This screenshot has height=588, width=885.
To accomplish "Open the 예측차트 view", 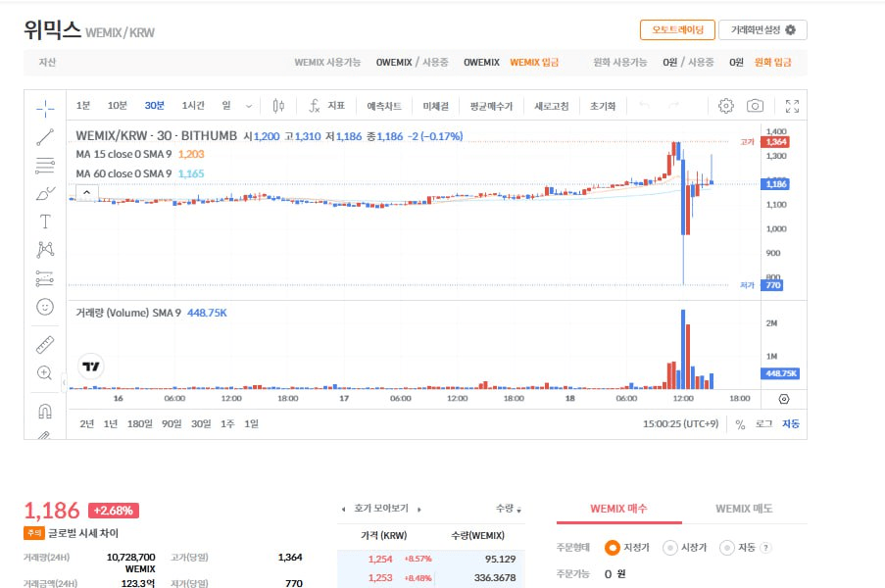I will tap(384, 106).
